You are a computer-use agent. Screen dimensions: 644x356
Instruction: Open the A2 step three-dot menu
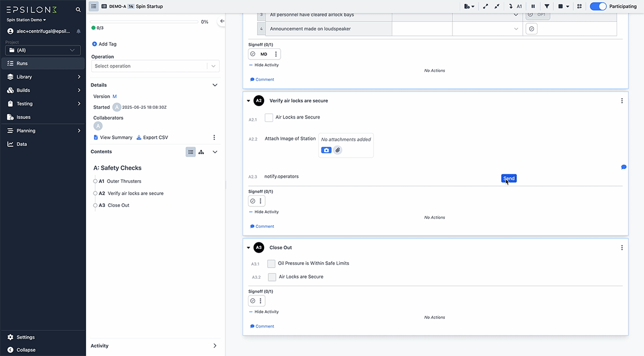point(622,101)
